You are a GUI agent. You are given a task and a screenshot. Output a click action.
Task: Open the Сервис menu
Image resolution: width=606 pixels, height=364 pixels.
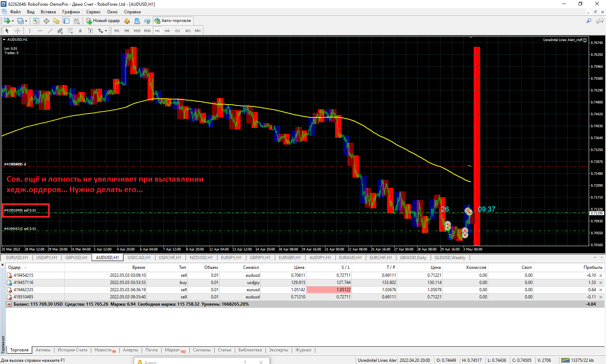[93, 12]
